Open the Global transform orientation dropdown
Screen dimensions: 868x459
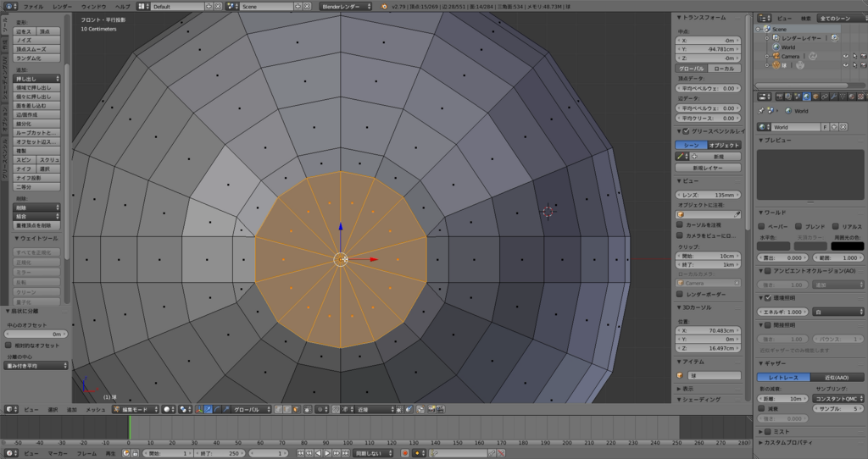(251, 409)
